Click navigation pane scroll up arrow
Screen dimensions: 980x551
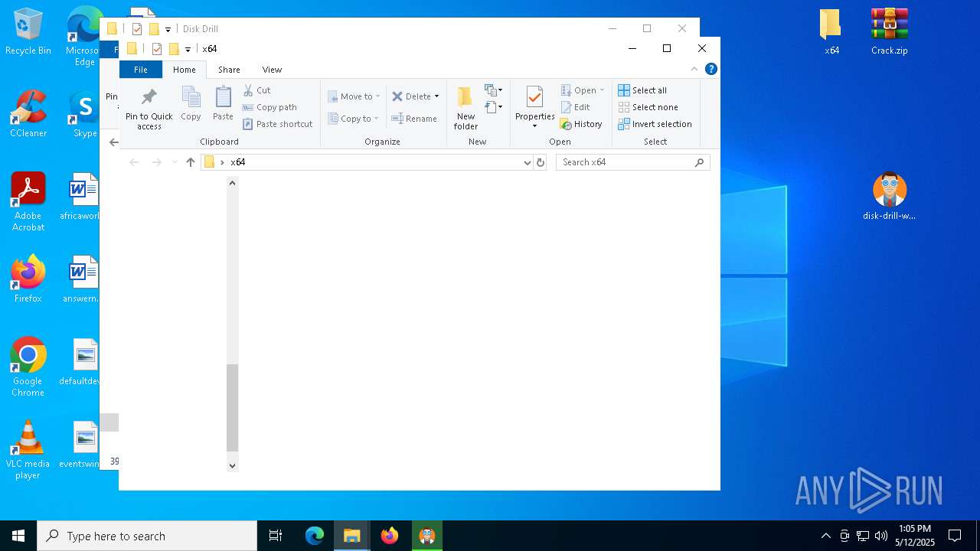[x=233, y=183]
